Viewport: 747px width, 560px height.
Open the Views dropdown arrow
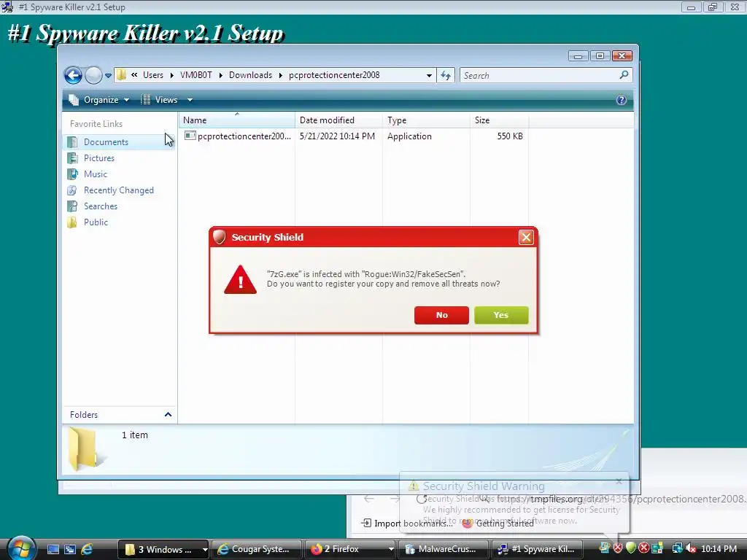190,100
